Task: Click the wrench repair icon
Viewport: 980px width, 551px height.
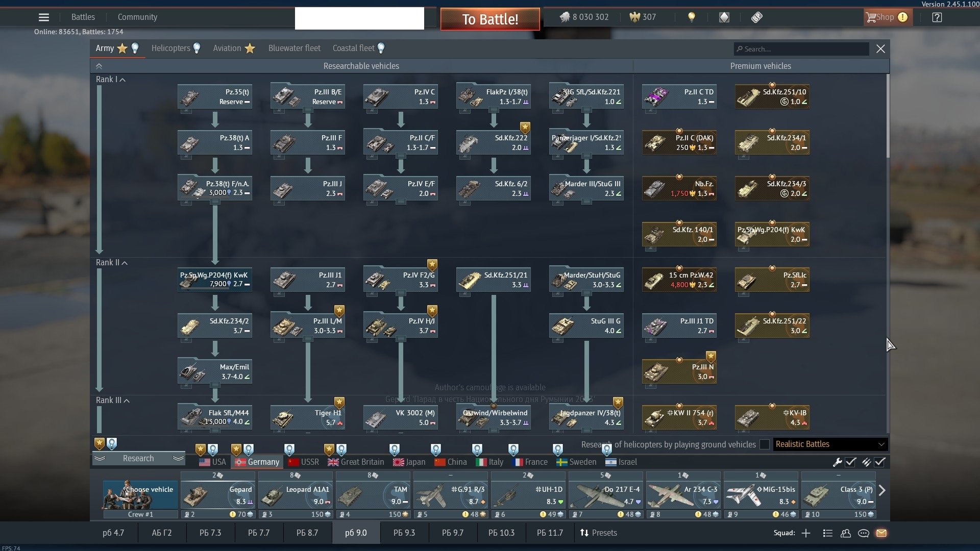Action: pos(837,462)
